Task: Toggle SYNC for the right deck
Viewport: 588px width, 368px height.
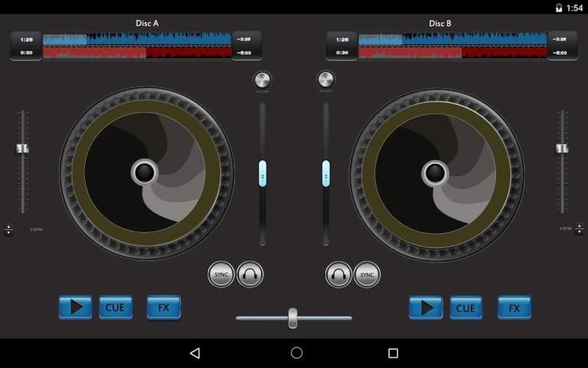Action: click(x=367, y=274)
